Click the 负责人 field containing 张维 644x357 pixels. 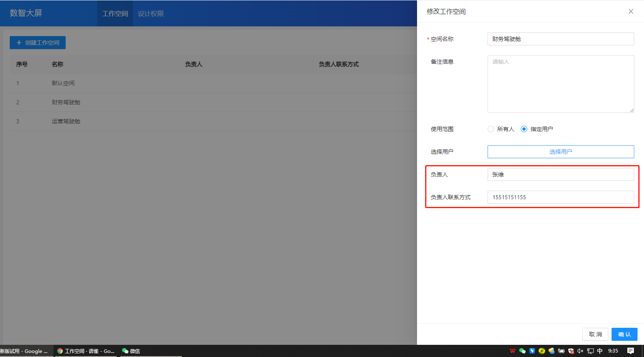click(561, 174)
